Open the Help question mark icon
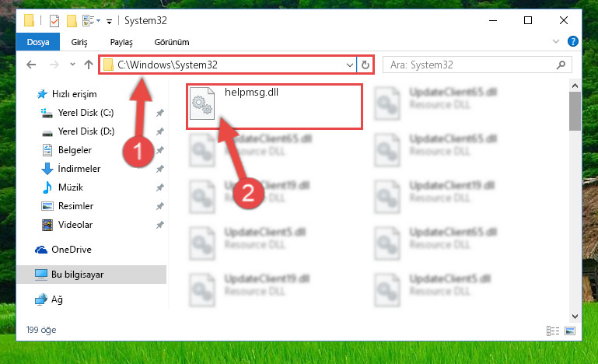This screenshot has width=598, height=364. pos(573,41)
